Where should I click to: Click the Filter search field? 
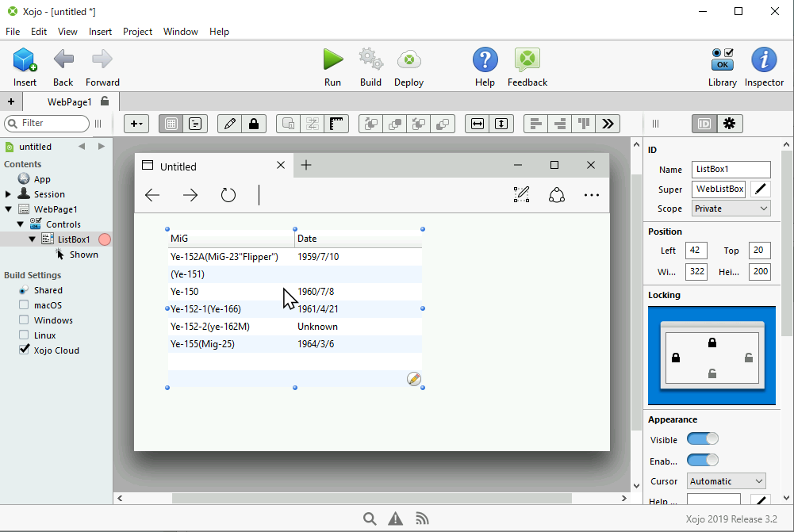pyautogui.click(x=47, y=123)
